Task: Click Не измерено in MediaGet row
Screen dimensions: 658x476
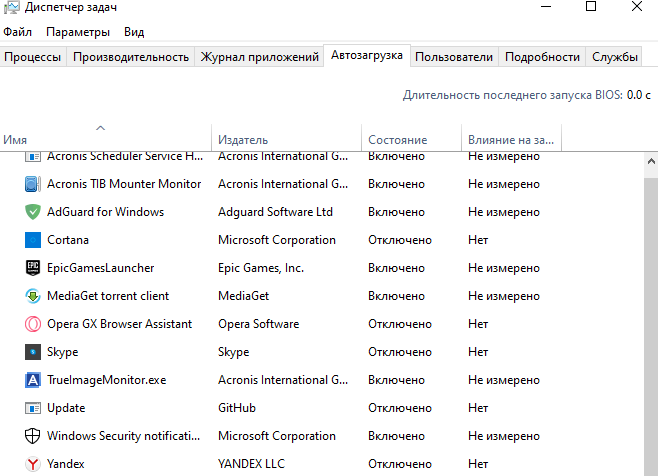Action: coord(504,296)
